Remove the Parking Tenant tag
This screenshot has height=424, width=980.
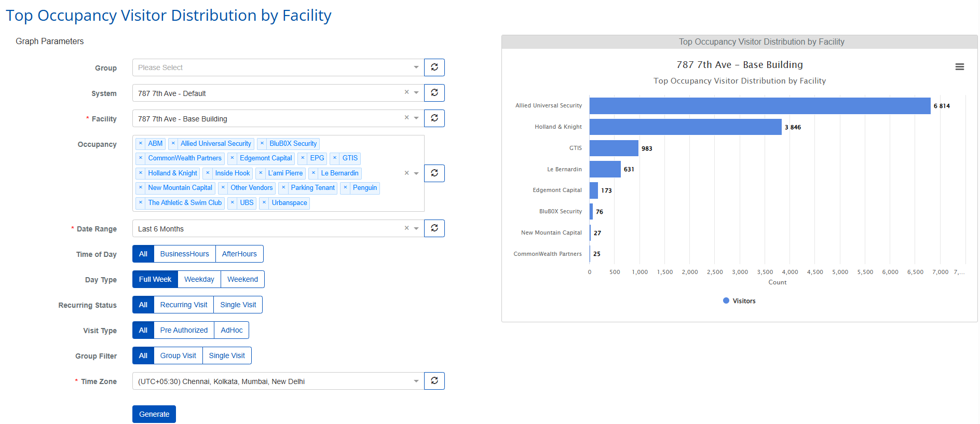pos(283,188)
